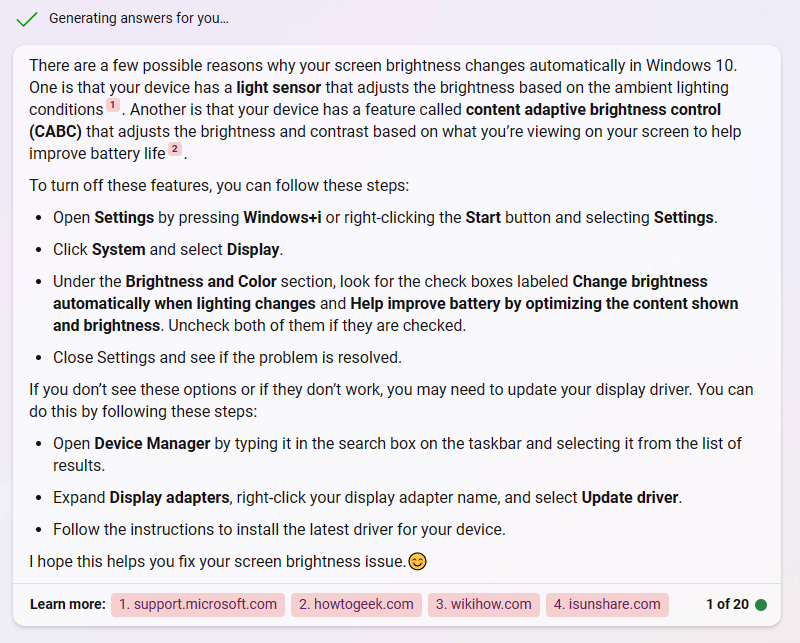Click the smiling emoji ending the response
Image resolution: width=800 pixels, height=643 pixels.
(417, 562)
